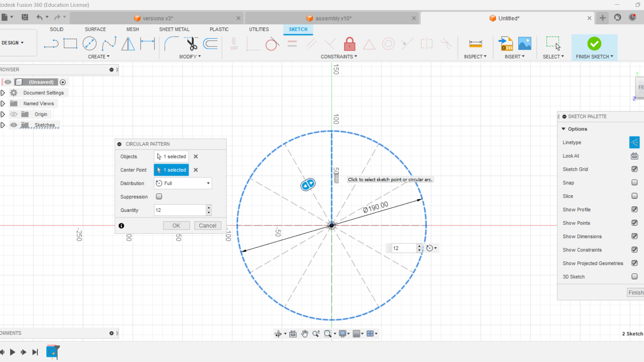Enable the Suppression checkbox

click(x=159, y=196)
